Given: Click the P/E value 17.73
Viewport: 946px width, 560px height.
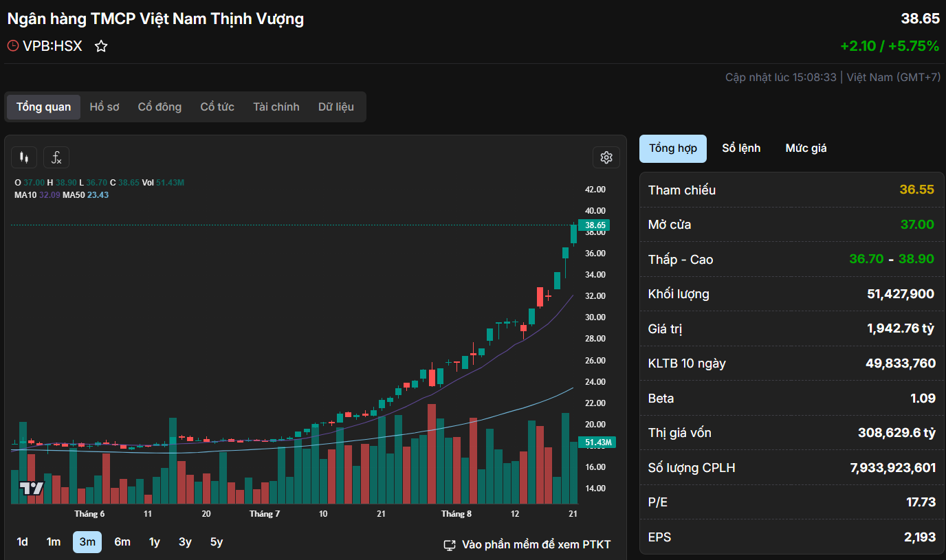Looking at the screenshot, I should point(921,502).
